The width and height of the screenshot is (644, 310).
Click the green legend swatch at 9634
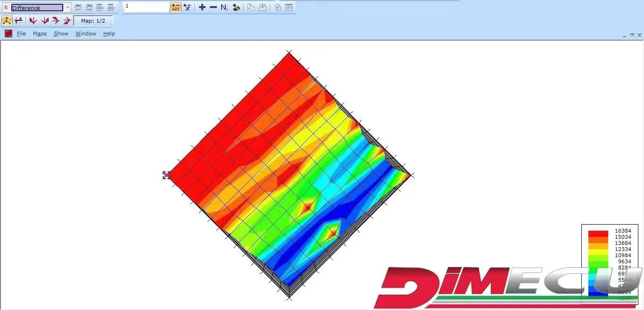(598, 264)
